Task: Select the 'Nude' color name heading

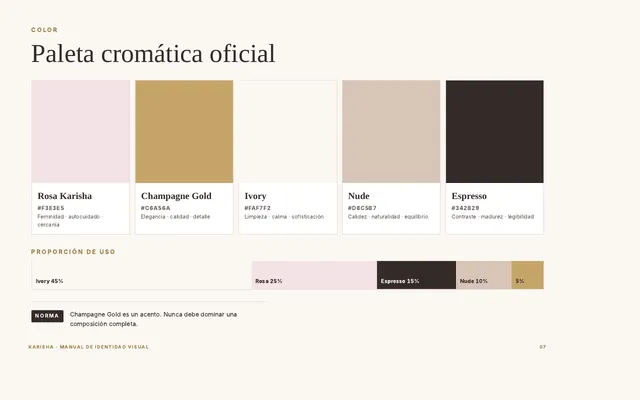Action: (x=359, y=196)
